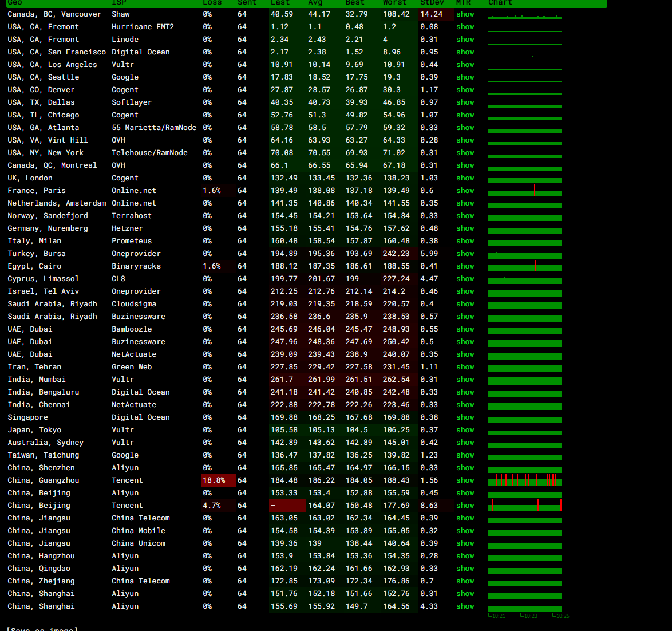
Task: Click the China Guangzhou Tencent latency chart
Action: point(524,480)
